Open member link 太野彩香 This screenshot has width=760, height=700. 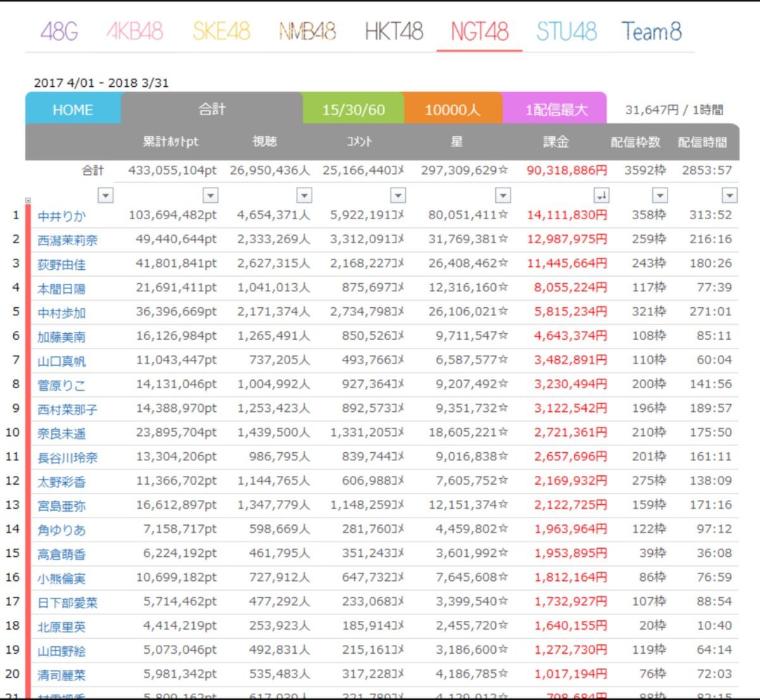pos(61,481)
